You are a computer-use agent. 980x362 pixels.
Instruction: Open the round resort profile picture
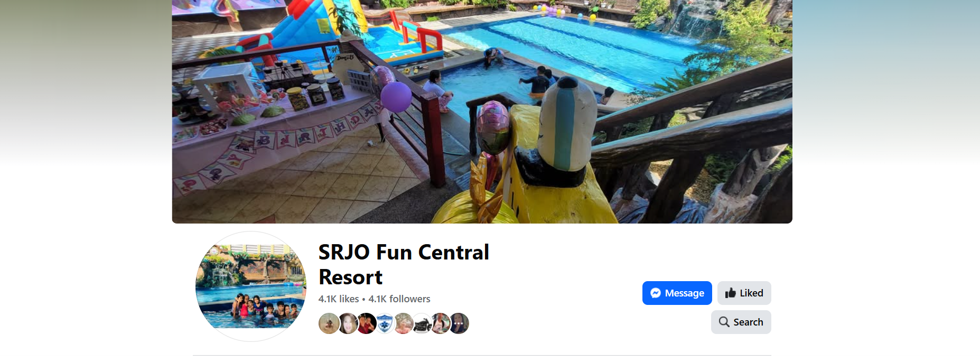coord(251,286)
